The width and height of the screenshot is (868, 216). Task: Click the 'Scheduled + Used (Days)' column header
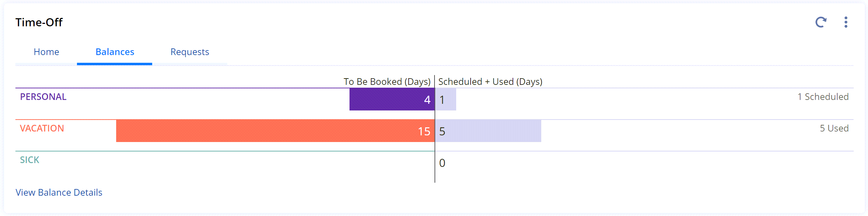pos(490,81)
